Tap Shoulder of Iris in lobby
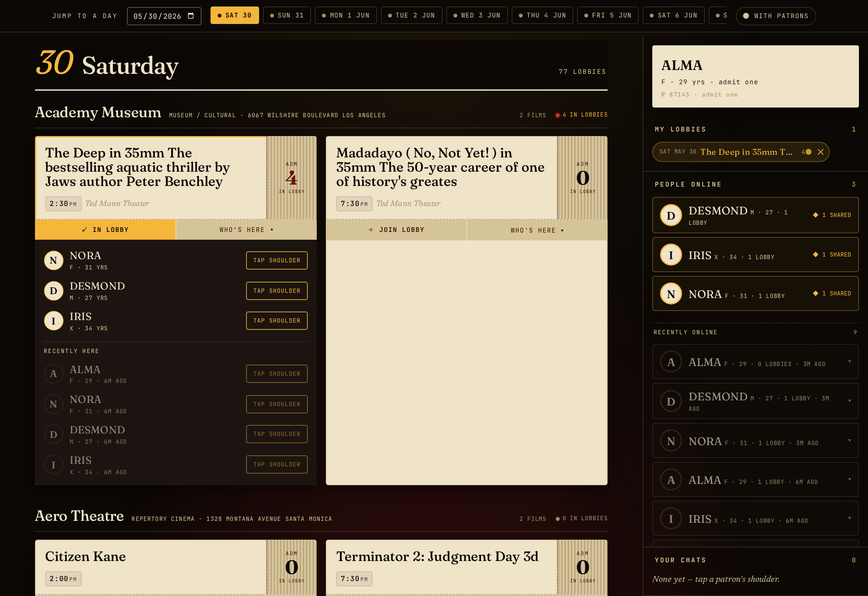Screen dimensions: 868x596 tap(277, 321)
